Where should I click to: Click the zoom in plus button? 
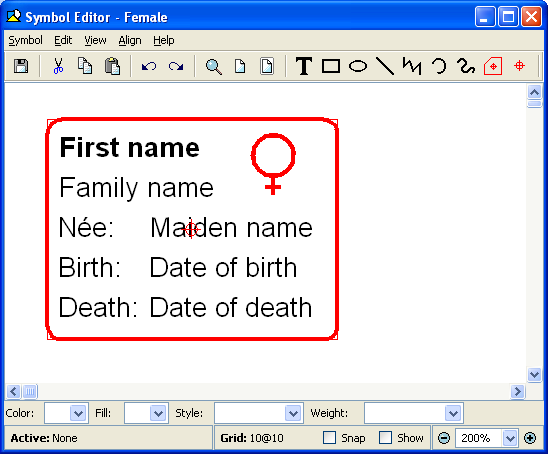click(x=530, y=438)
